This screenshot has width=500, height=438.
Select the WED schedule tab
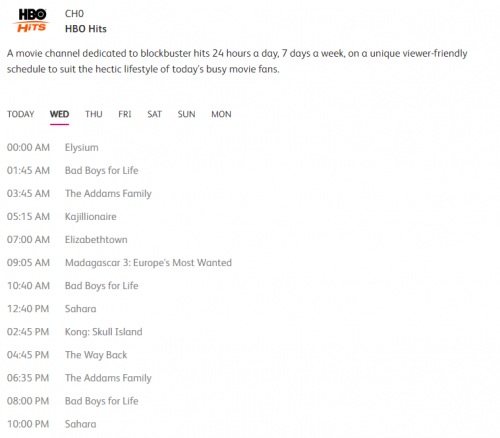[x=59, y=114]
